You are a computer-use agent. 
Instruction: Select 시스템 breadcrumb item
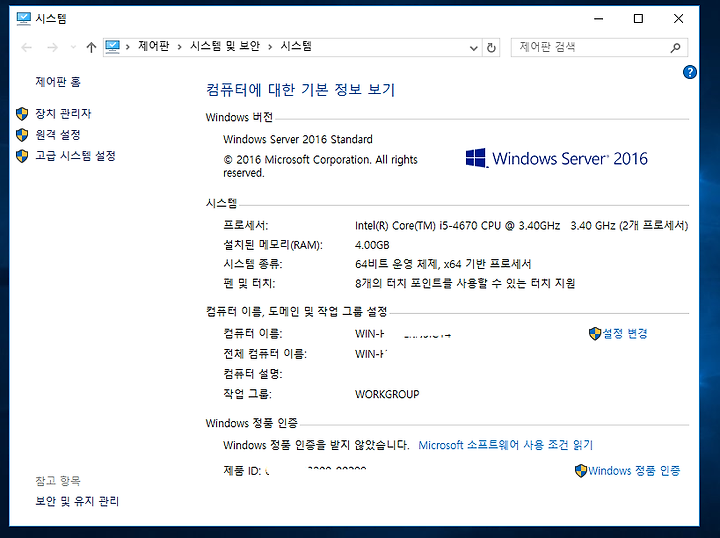point(296,46)
